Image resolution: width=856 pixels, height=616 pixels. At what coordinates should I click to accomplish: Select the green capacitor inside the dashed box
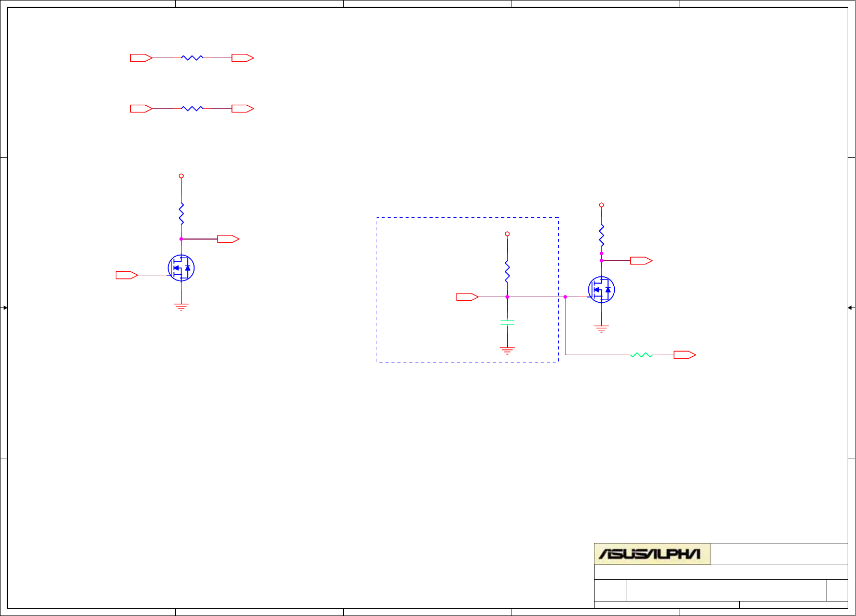(x=507, y=323)
